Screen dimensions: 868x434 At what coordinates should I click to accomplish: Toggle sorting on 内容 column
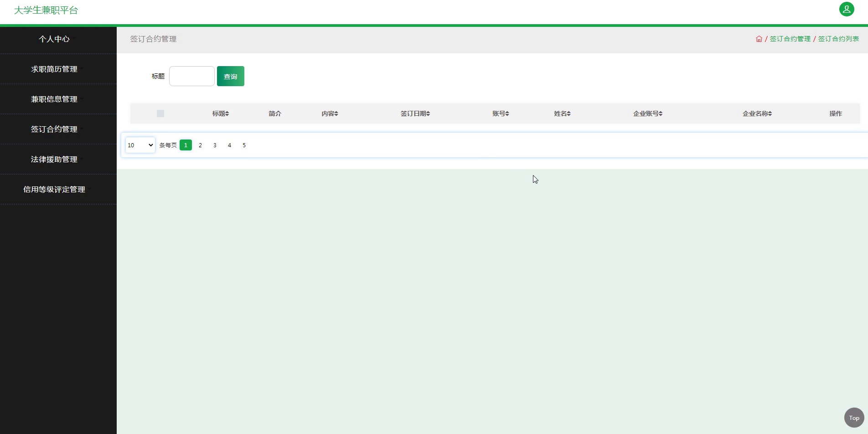pyautogui.click(x=329, y=114)
